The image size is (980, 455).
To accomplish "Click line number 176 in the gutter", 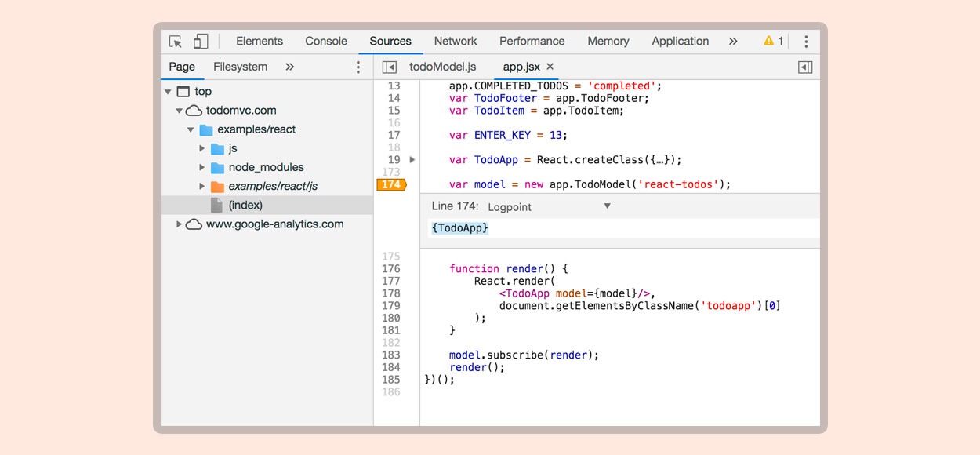I will pos(390,269).
